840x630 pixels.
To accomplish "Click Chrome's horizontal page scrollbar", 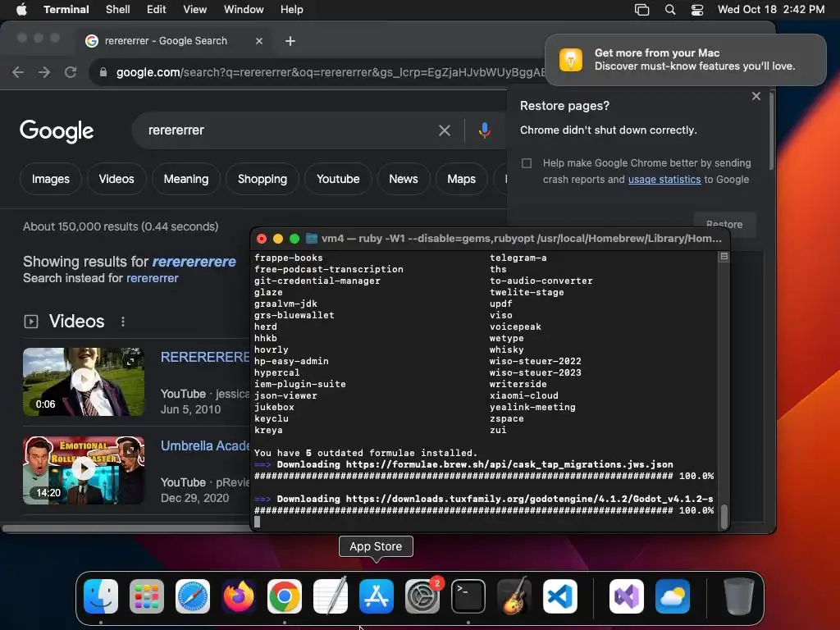I will tap(126, 528).
